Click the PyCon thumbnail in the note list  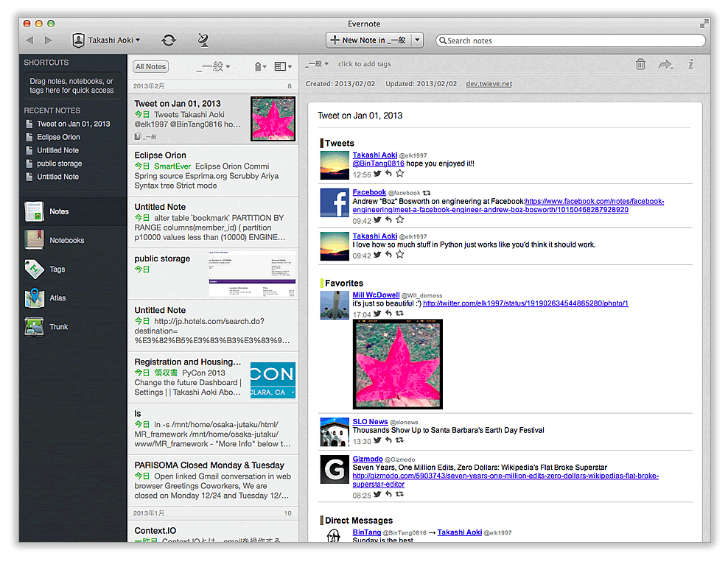(273, 380)
